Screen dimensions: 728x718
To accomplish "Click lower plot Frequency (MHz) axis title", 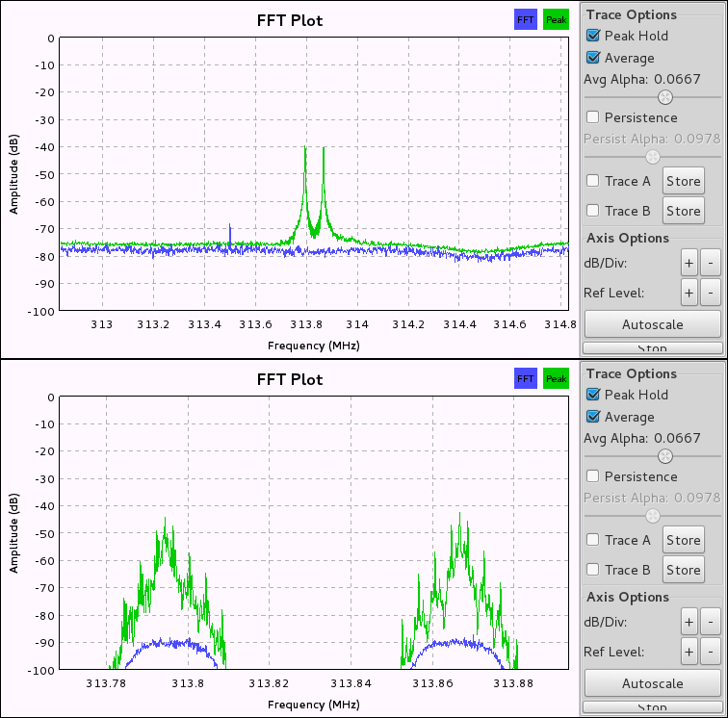I will click(x=314, y=705).
